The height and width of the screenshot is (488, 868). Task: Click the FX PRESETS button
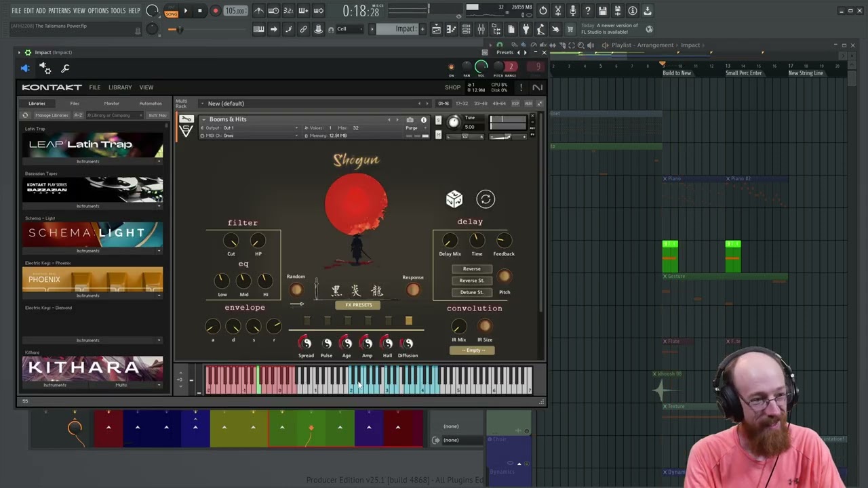tap(358, 305)
